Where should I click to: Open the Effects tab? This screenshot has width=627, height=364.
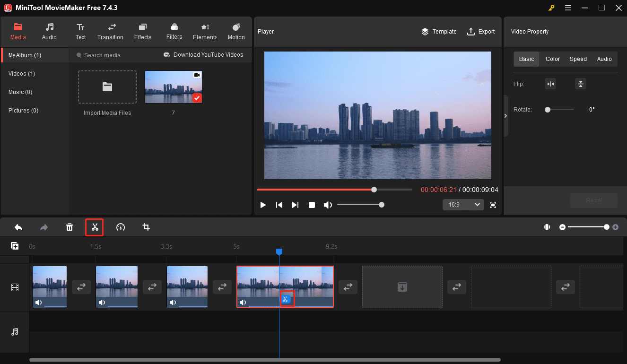point(143,31)
